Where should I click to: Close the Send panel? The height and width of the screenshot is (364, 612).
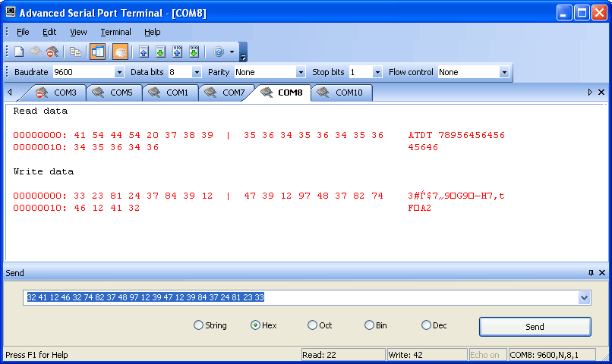pos(602,273)
